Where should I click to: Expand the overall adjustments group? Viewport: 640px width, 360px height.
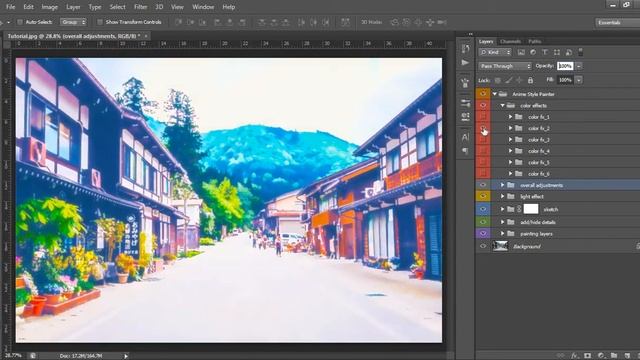click(502, 185)
